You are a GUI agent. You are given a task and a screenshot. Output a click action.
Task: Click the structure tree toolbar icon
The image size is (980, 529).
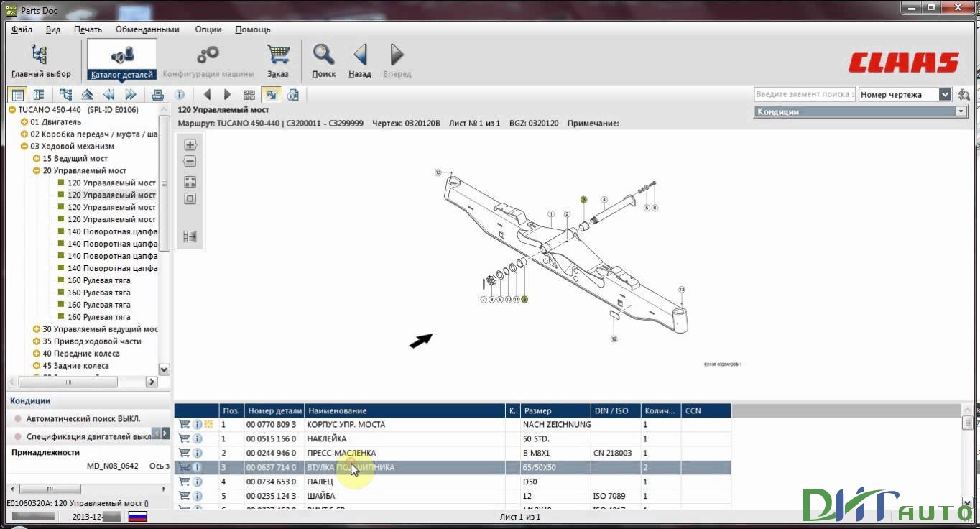point(66,95)
